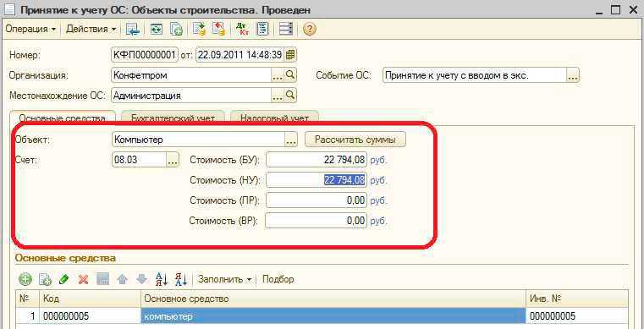Click the magnifier next to Администрация
644x329 pixels.
290,96
